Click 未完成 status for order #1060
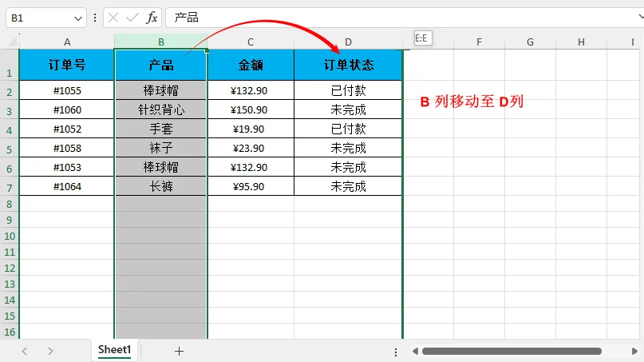The image size is (644, 362). pyautogui.click(x=348, y=109)
